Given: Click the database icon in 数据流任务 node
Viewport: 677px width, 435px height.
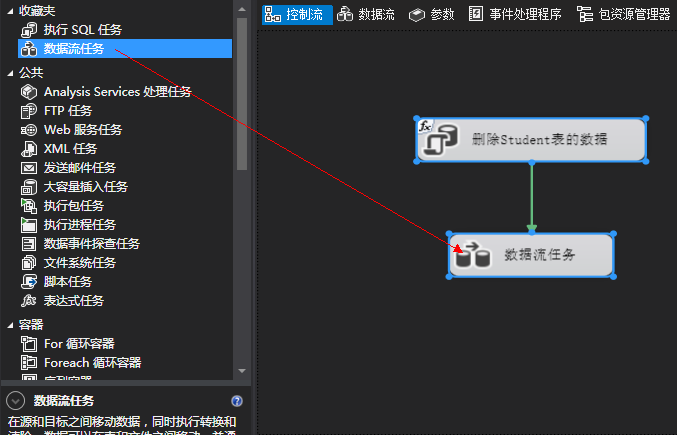Looking at the screenshot, I should (472, 255).
